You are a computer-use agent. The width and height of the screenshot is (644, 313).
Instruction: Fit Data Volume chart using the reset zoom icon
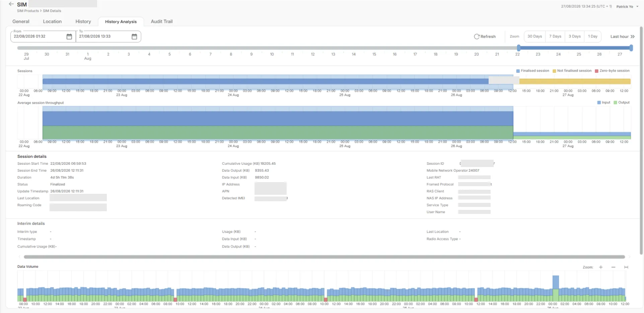(x=626, y=267)
